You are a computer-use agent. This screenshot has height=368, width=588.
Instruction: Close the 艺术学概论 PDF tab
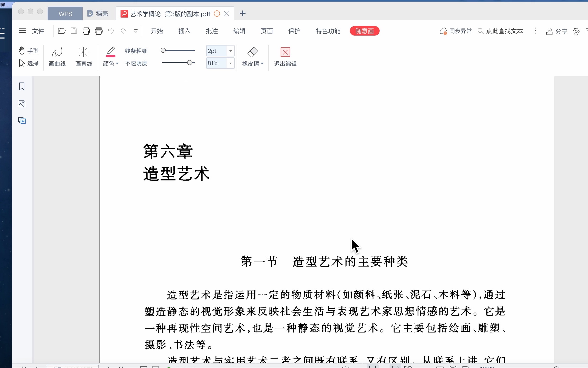tap(227, 14)
